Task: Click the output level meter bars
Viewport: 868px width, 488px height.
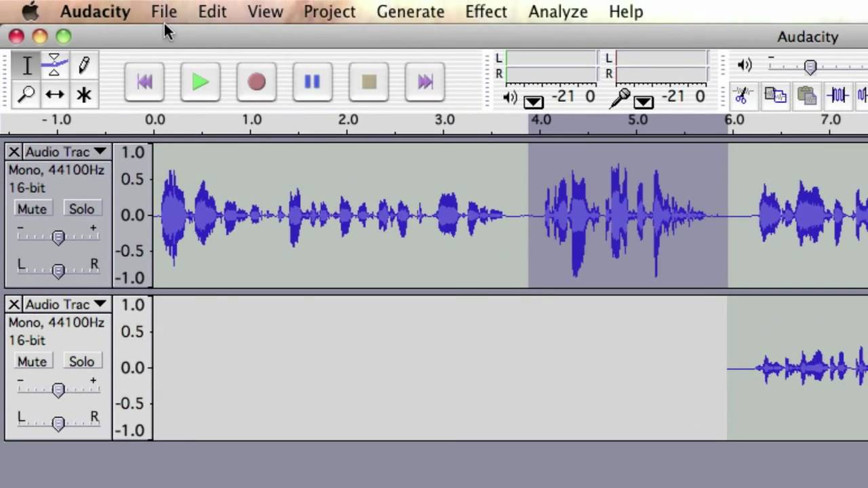Action: (551, 66)
